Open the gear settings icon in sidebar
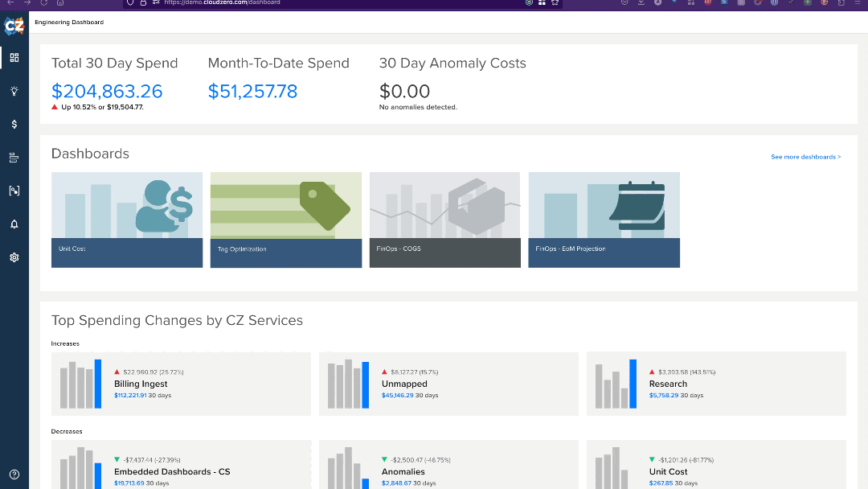This screenshot has width=868, height=489. tap(14, 257)
